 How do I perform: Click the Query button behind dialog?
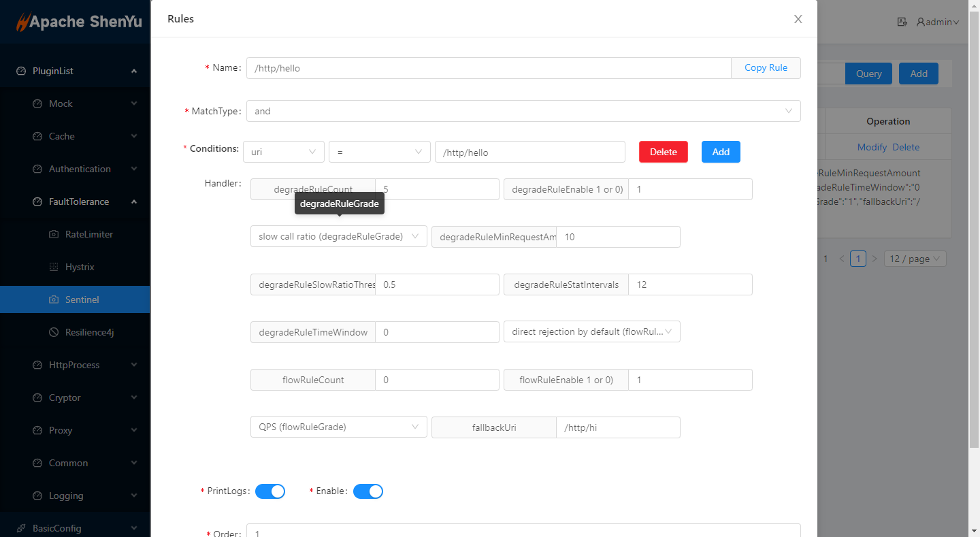[868, 74]
